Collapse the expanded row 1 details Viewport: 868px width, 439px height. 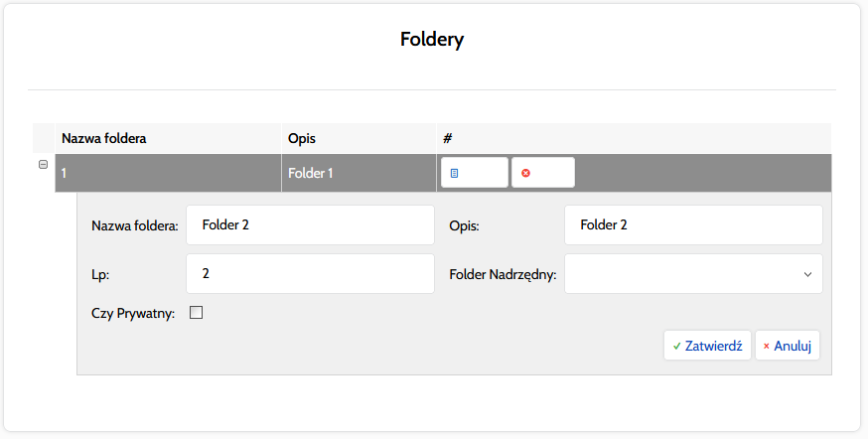click(43, 165)
